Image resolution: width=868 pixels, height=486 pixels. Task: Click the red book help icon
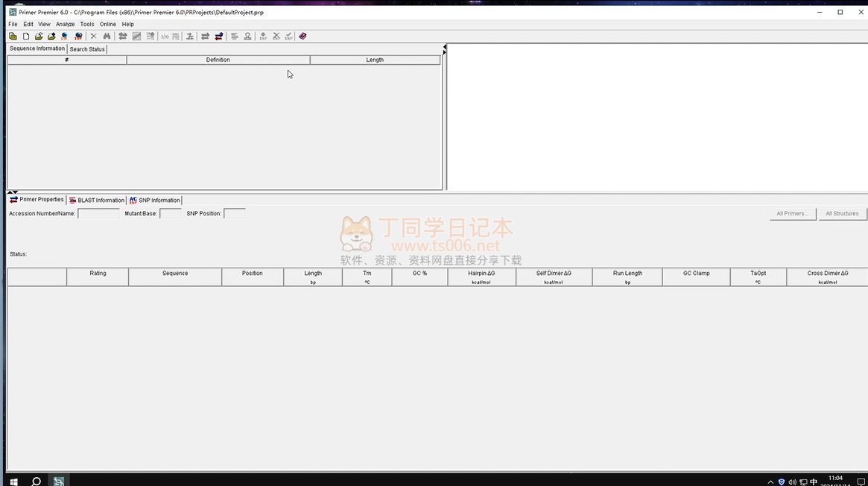302,36
